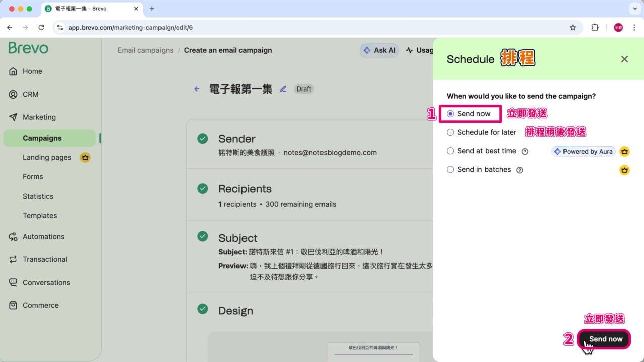Open the Ask AI assistant button
This screenshot has width=644, height=362.
pos(380,50)
